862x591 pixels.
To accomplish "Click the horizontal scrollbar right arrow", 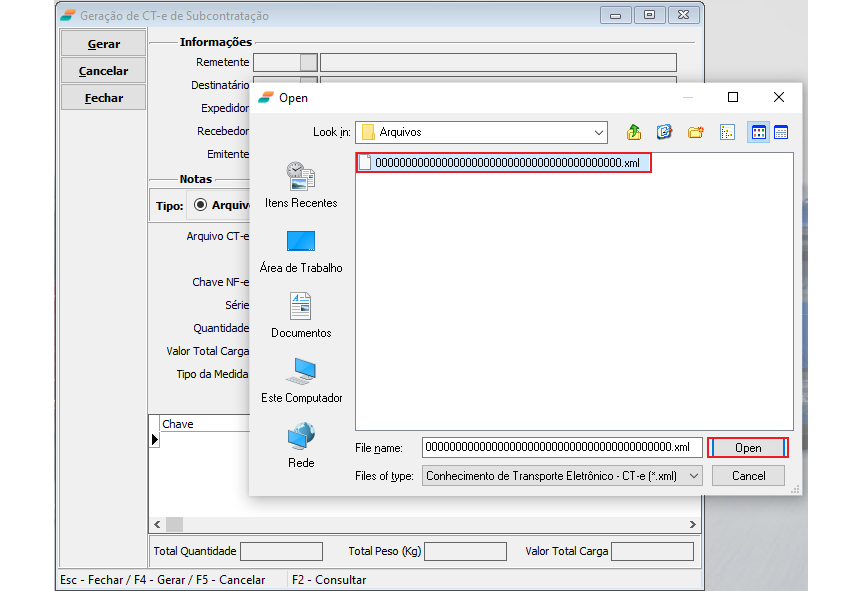I will (693, 525).
